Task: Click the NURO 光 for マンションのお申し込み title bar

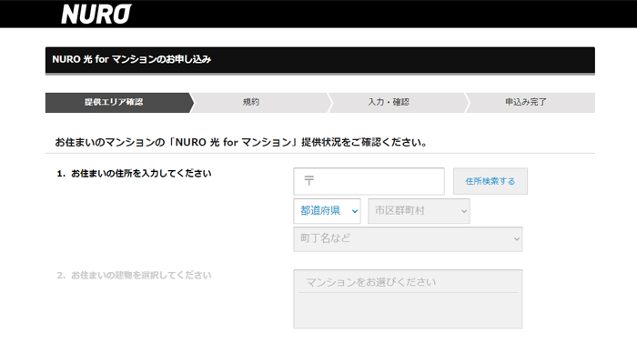Action: (x=320, y=60)
